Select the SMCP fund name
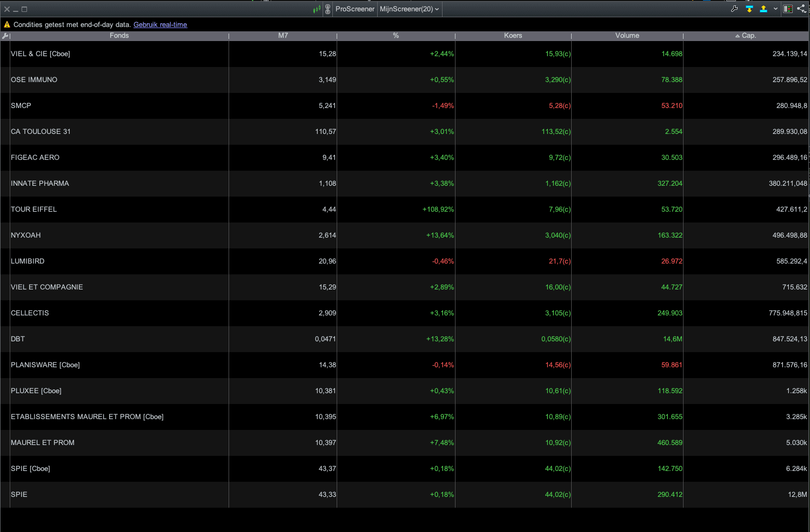Image resolution: width=810 pixels, height=532 pixels. coord(21,106)
